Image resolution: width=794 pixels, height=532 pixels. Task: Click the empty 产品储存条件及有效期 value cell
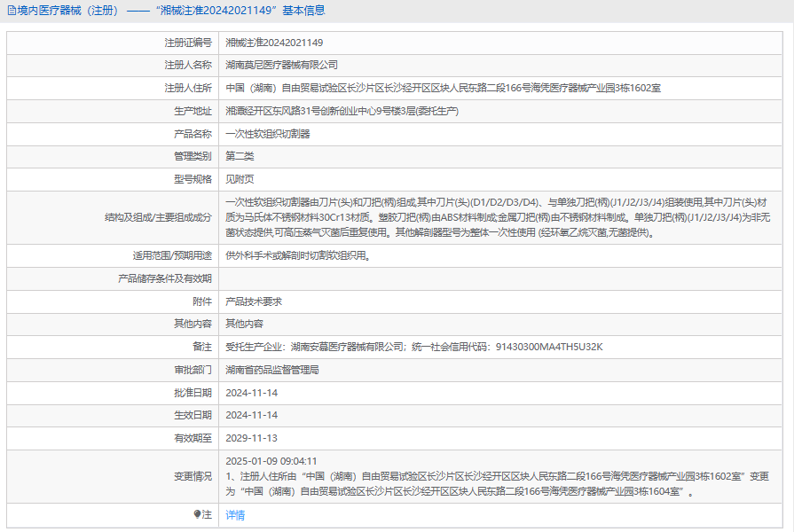point(501,279)
